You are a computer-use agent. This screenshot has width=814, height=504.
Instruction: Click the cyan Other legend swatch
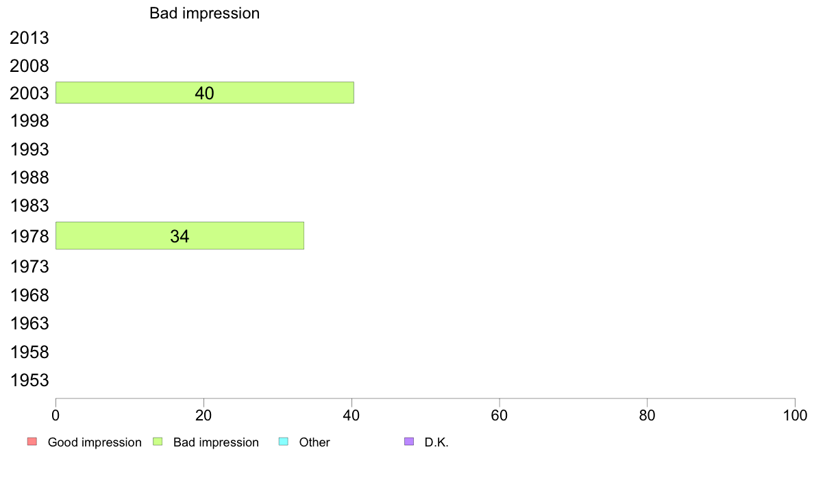(284, 442)
